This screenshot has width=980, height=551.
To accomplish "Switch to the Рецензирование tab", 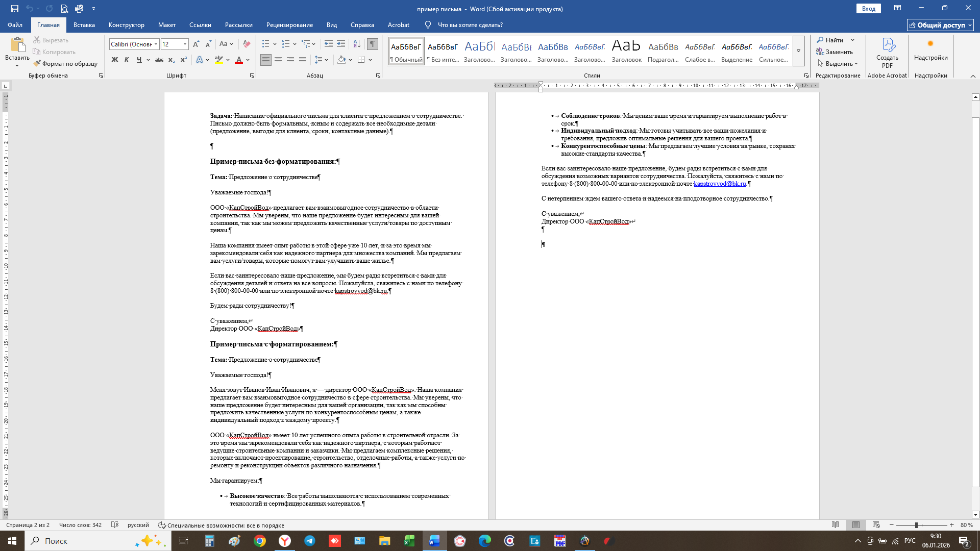I will coord(289,24).
